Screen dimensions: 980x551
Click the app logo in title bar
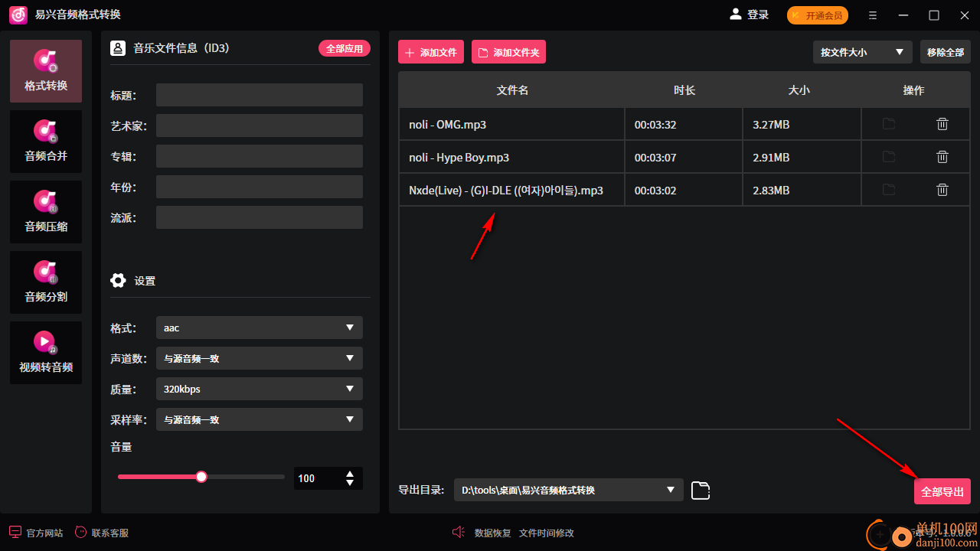pos(18,15)
